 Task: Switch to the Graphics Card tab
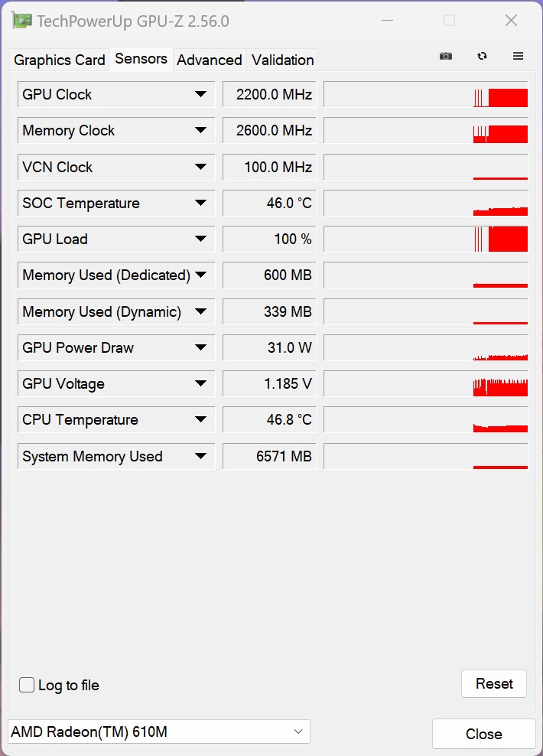(60, 60)
